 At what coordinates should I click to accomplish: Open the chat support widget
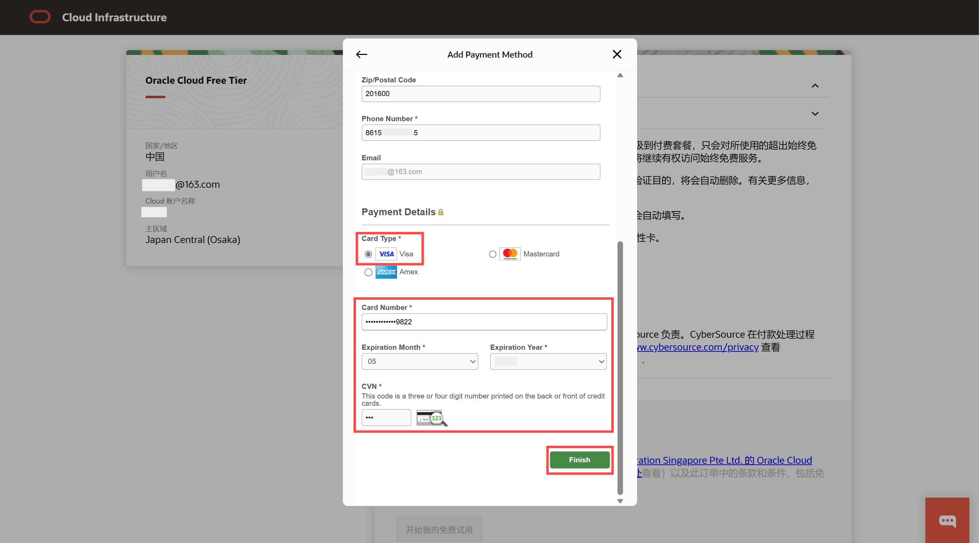pos(947,520)
